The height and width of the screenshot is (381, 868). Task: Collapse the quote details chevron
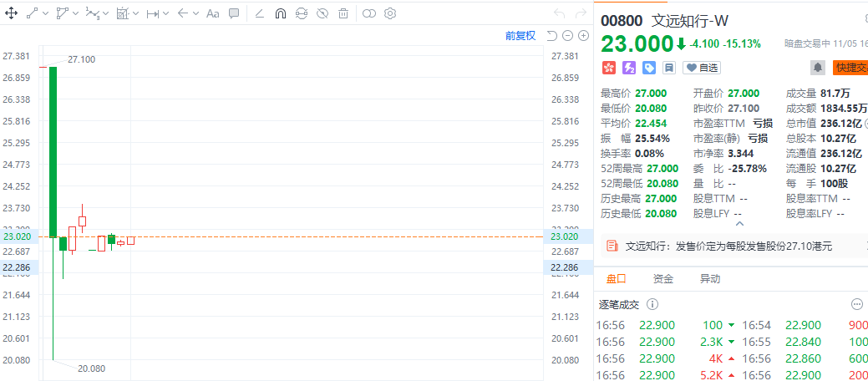[739, 224]
